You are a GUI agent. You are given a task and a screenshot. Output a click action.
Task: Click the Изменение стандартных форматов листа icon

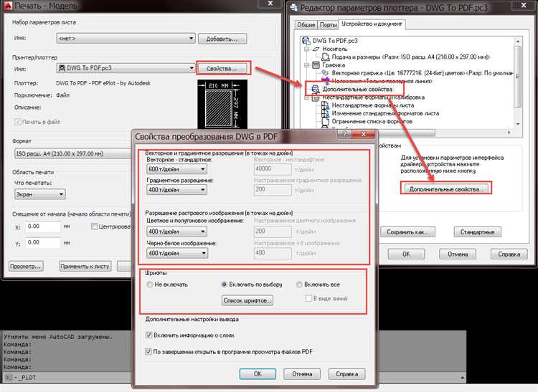325,113
